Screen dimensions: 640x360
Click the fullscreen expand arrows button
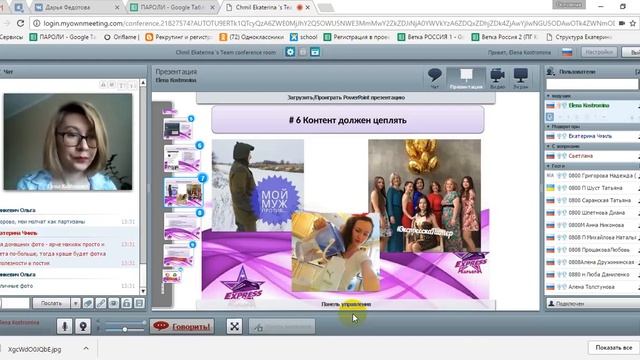coord(234,326)
